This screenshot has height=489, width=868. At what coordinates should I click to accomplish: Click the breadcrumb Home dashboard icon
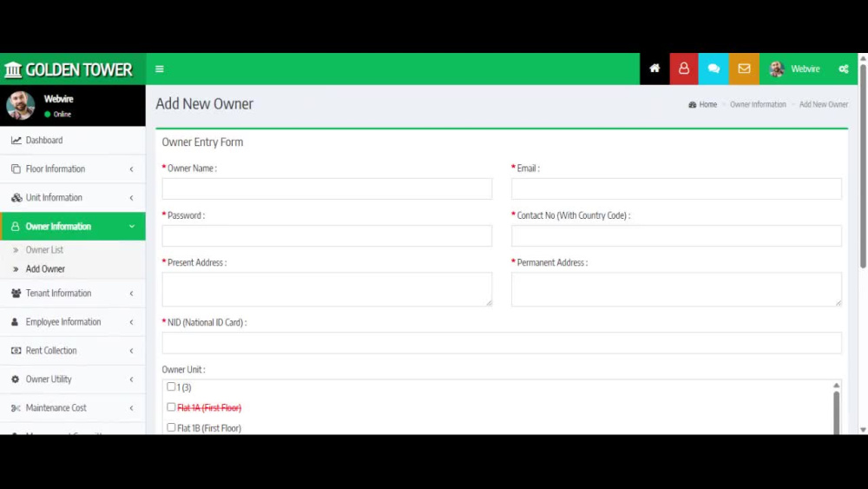[692, 105]
